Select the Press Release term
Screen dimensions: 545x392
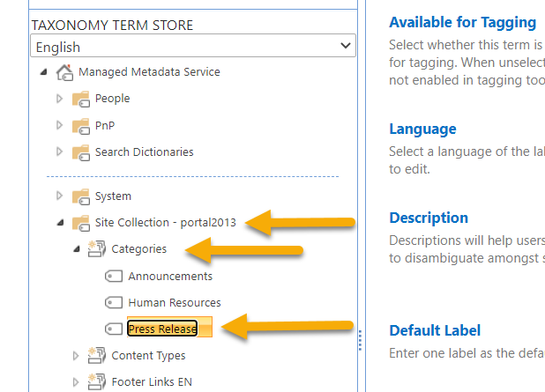[162, 329]
